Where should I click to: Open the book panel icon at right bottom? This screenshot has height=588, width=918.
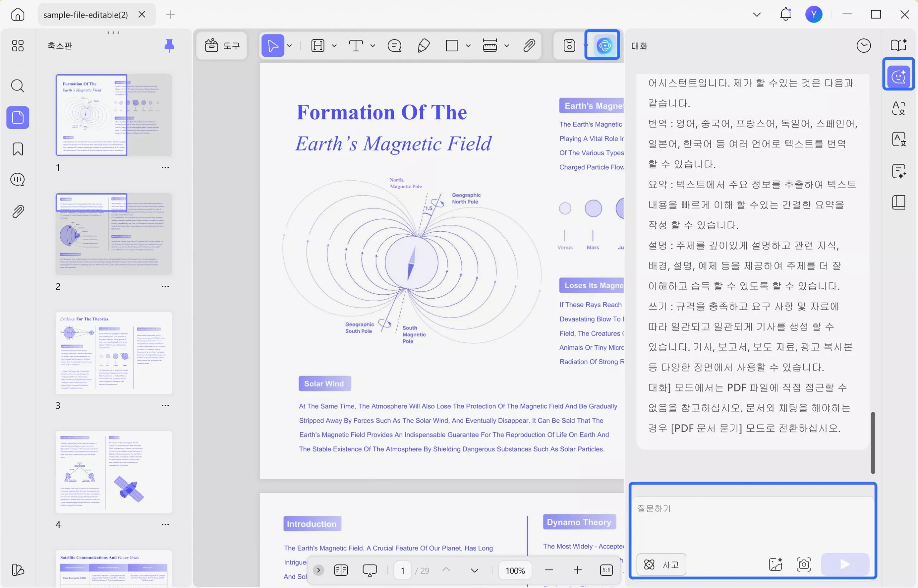point(898,202)
